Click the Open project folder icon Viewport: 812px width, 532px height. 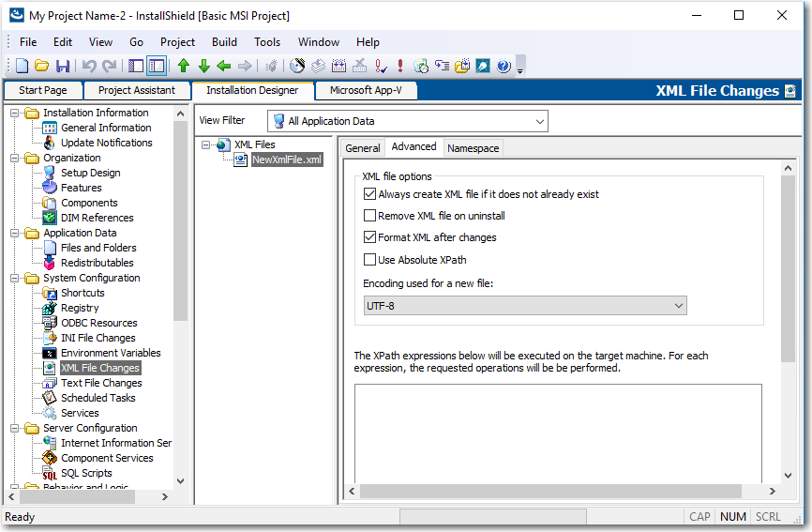click(x=42, y=66)
